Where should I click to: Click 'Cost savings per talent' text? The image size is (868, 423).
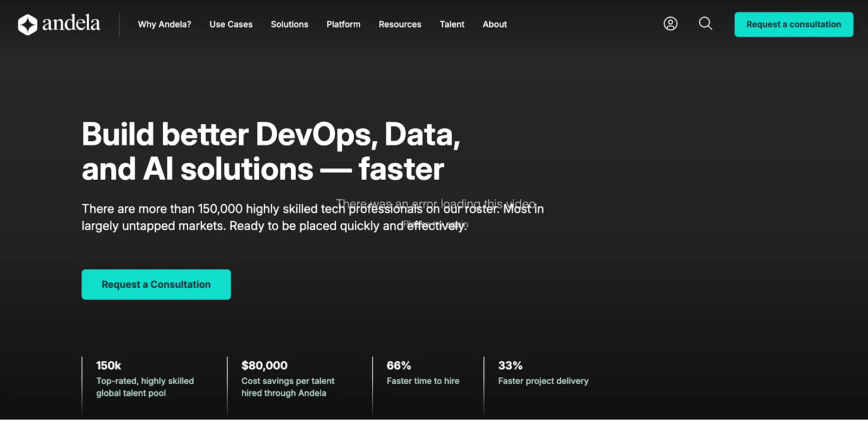288,381
